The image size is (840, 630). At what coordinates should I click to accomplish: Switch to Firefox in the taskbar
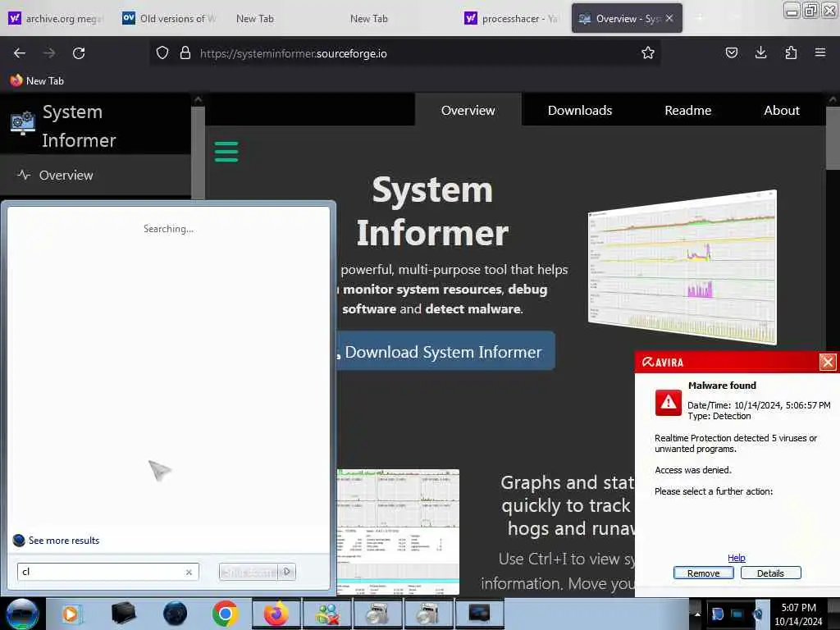(276, 614)
